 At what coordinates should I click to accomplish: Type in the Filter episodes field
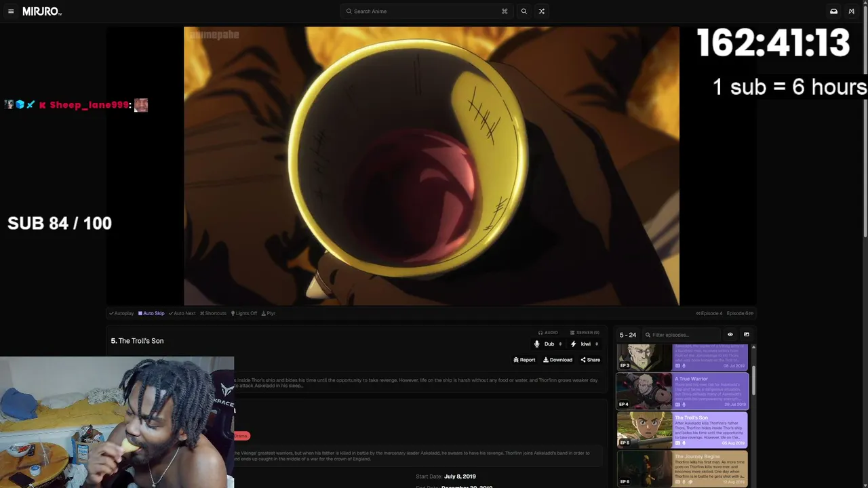[682, 335]
